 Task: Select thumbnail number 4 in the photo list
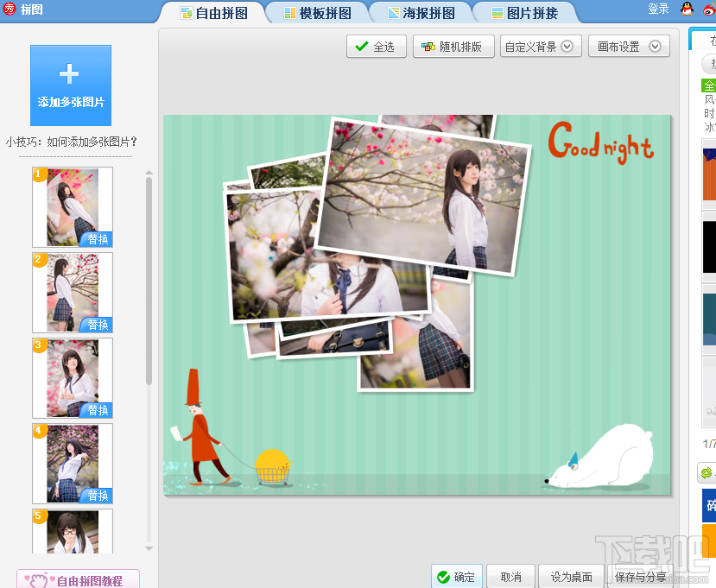click(73, 464)
